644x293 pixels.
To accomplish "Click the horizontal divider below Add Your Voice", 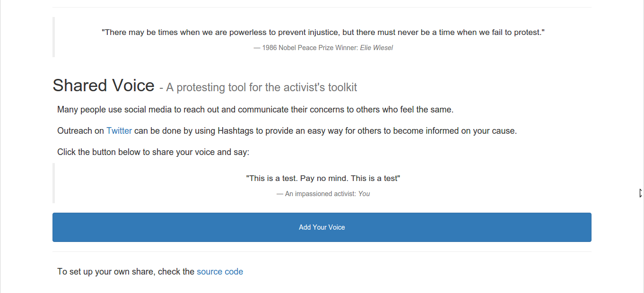I will [322, 251].
